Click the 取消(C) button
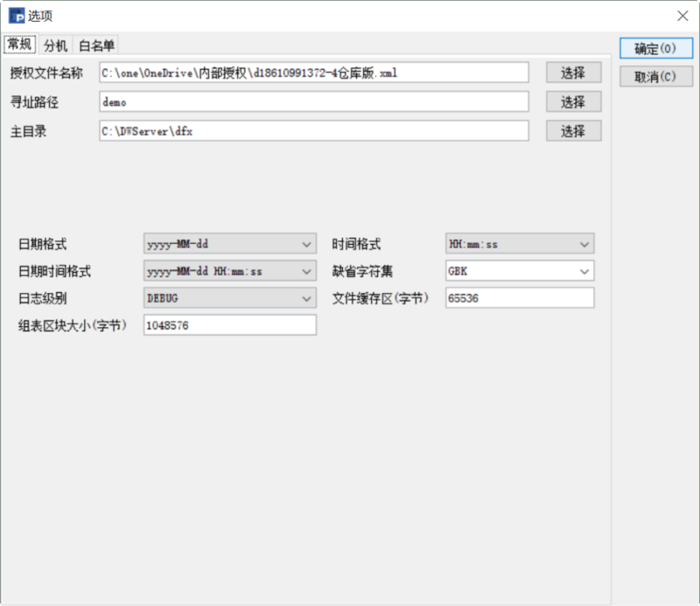 pyautogui.click(x=655, y=76)
